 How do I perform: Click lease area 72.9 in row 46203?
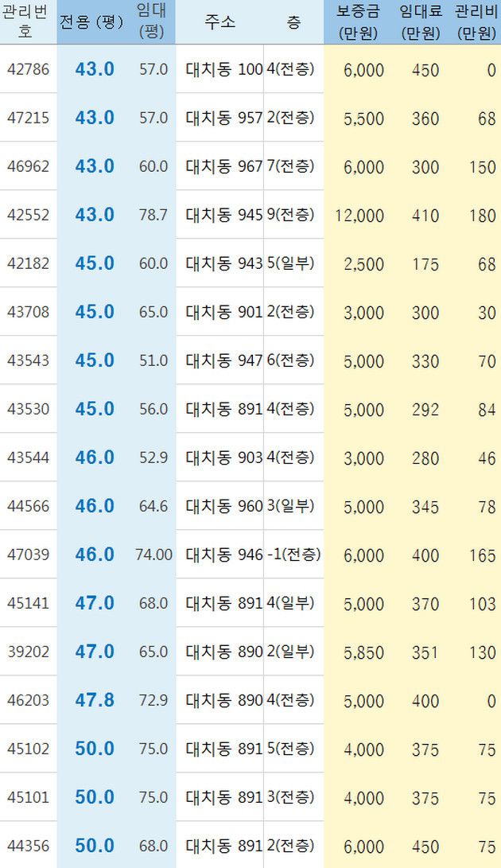tap(153, 701)
